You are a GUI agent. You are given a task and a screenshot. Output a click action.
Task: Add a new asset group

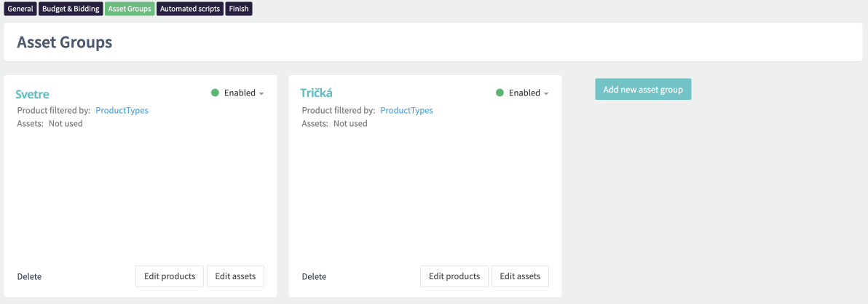(643, 90)
